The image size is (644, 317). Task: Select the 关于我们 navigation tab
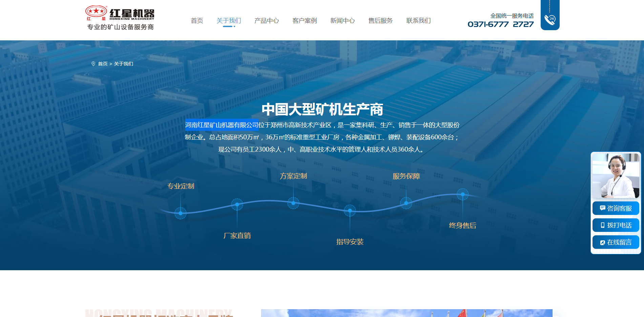click(x=229, y=21)
